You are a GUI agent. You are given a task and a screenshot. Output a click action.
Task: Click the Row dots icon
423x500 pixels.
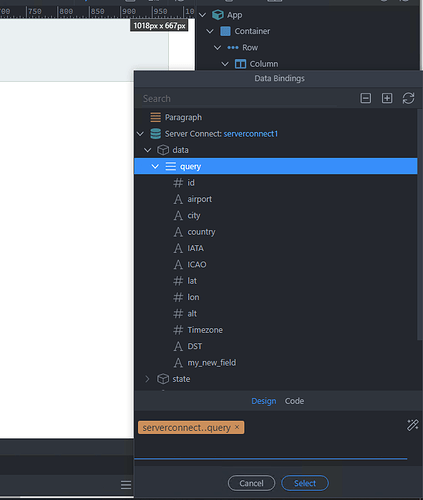tap(233, 48)
